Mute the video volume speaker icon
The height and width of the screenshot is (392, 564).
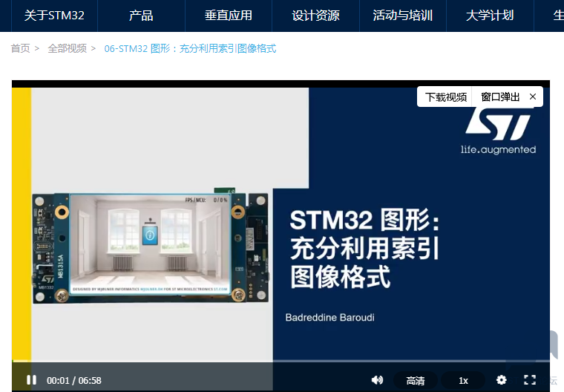coord(377,380)
